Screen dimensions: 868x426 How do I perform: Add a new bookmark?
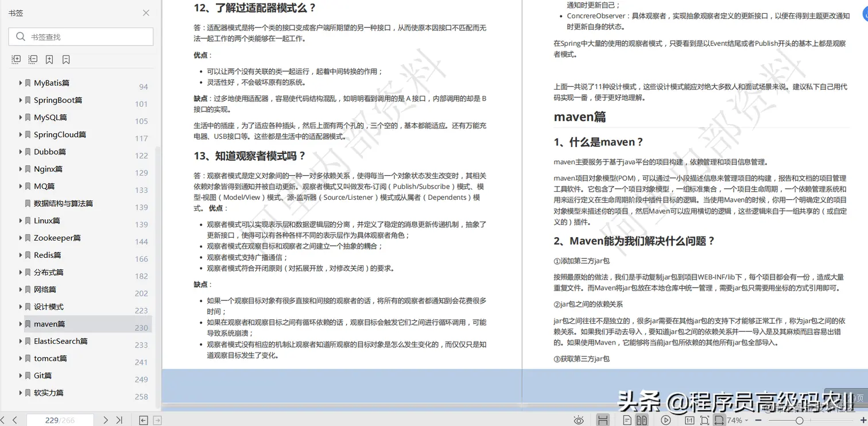click(49, 59)
